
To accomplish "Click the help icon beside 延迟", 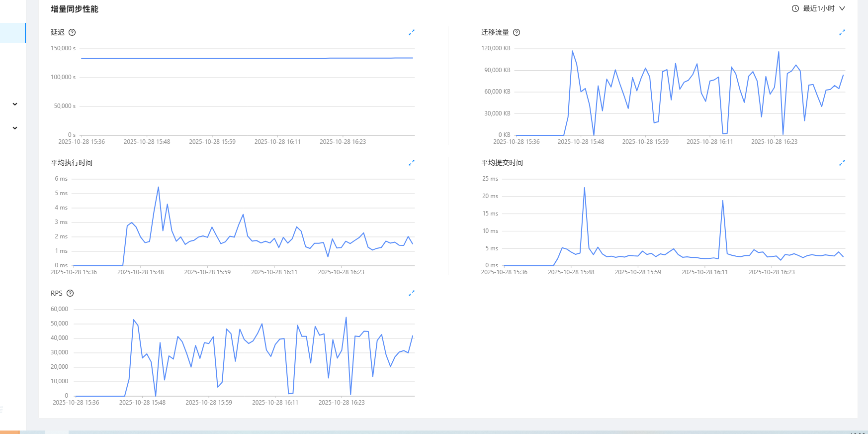I will click(x=72, y=32).
